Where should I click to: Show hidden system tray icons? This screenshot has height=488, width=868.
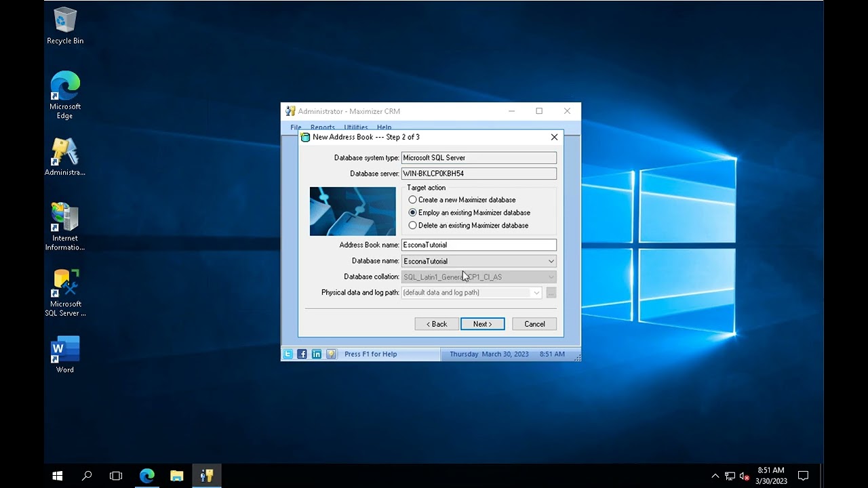click(x=715, y=476)
